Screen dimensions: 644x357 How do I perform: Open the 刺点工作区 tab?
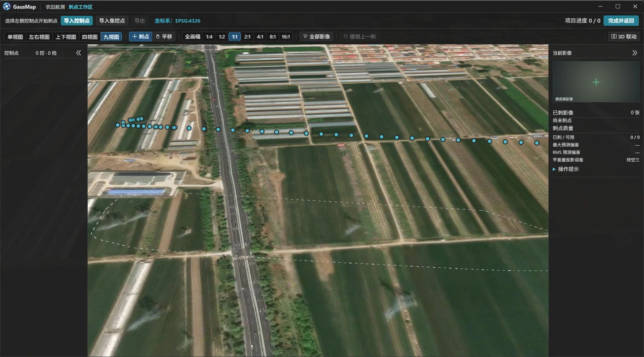(x=80, y=7)
